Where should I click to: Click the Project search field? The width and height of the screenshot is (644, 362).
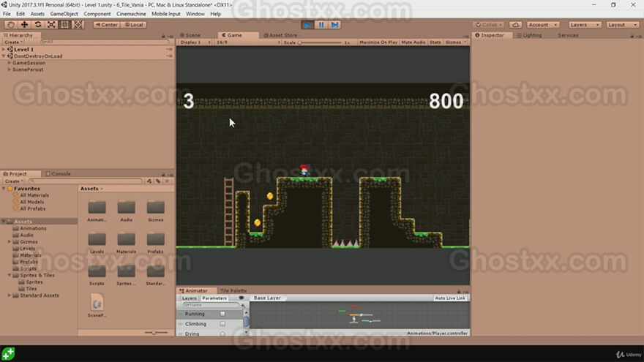(86, 181)
